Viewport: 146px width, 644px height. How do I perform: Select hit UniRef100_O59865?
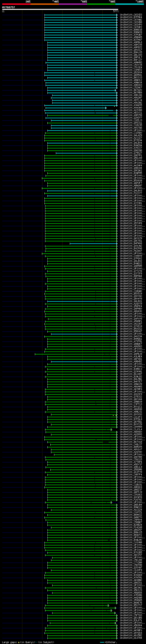pyautogui.click(x=131, y=600)
